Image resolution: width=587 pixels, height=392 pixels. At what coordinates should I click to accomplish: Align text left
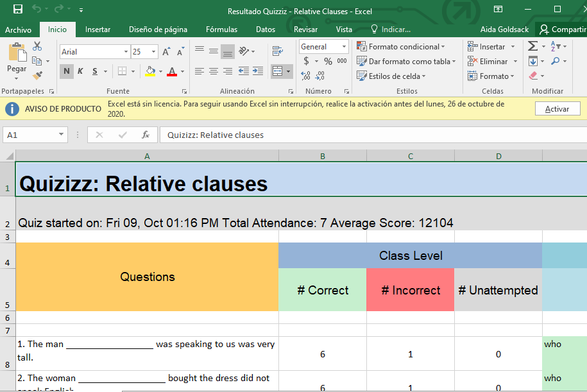point(200,71)
